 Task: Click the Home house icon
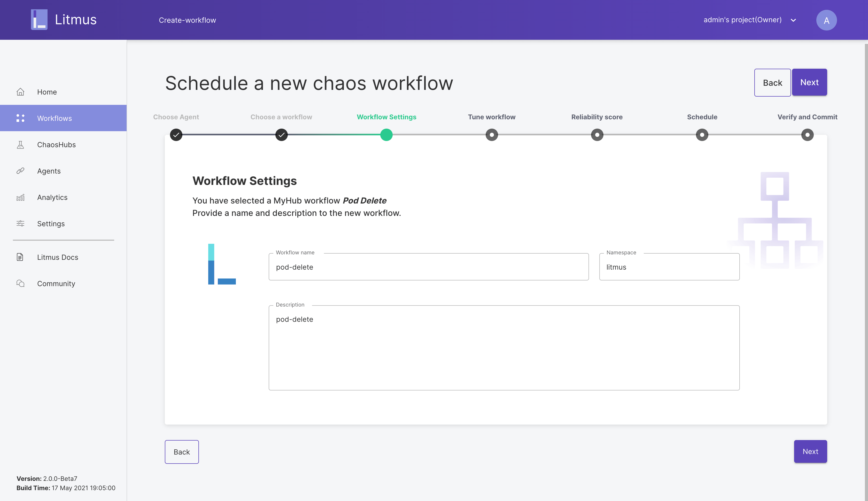click(20, 92)
